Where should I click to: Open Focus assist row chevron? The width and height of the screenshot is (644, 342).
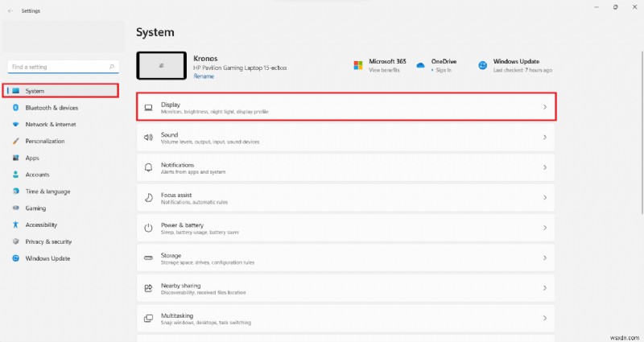(545, 197)
